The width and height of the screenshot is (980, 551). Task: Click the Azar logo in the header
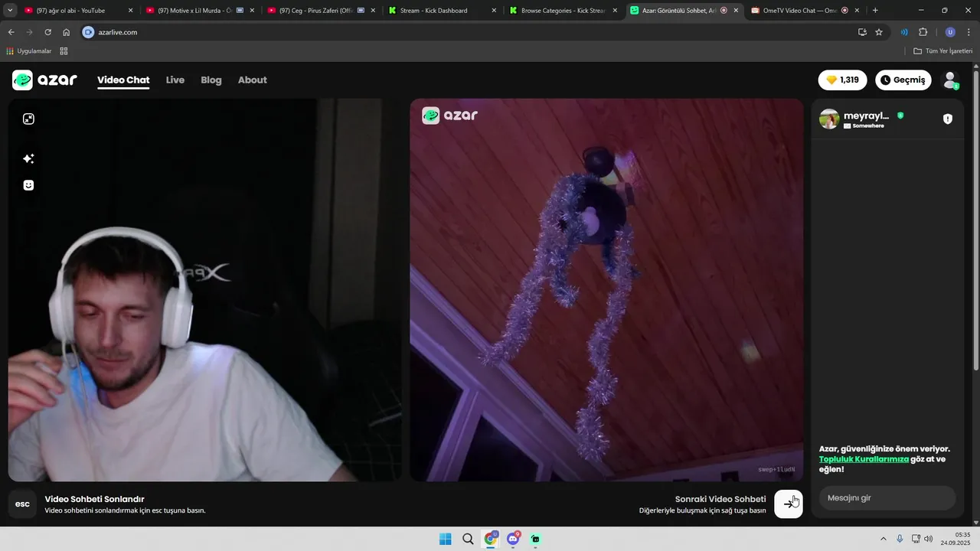click(44, 80)
